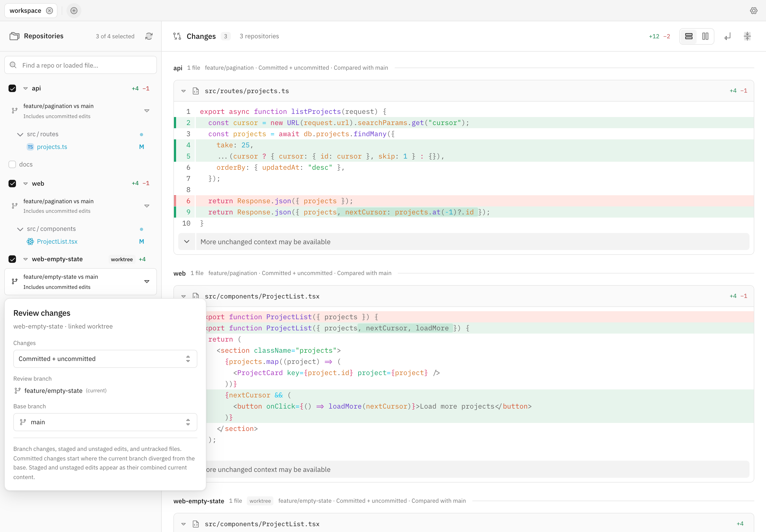Click the web section heading
Screen dimensions: 766x532
click(179, 273)
